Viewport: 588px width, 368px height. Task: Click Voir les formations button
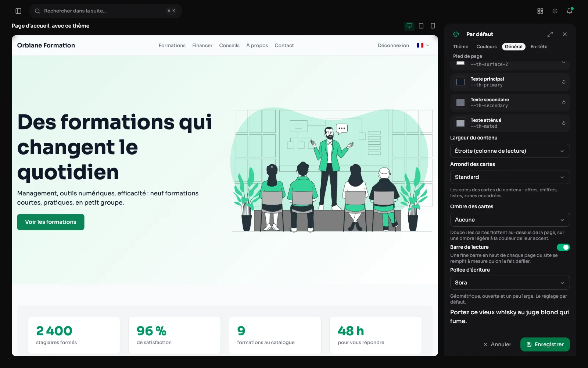click(51, 222)
